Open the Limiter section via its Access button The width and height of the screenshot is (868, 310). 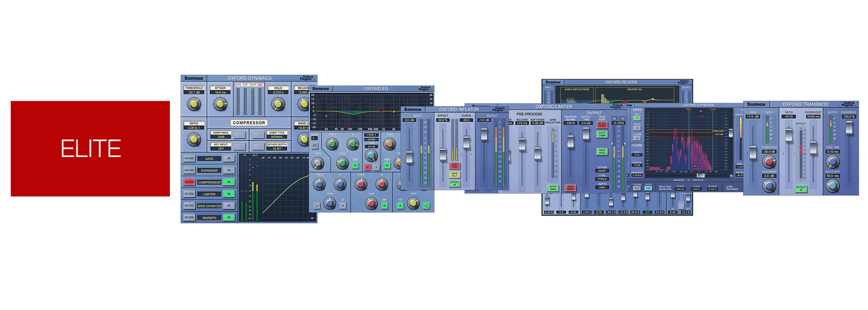coord(189,194)
